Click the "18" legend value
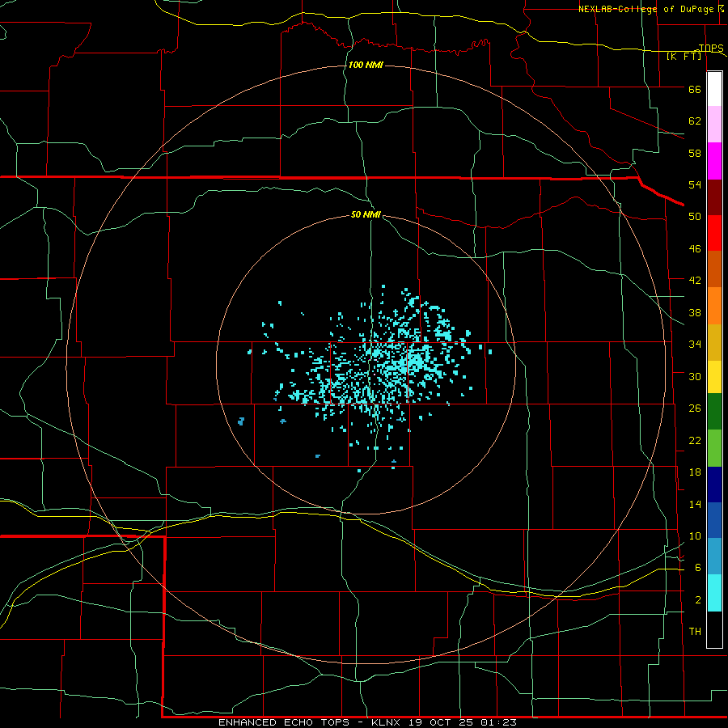The height and width of the screenshot is (728, 728). [695, 472]
